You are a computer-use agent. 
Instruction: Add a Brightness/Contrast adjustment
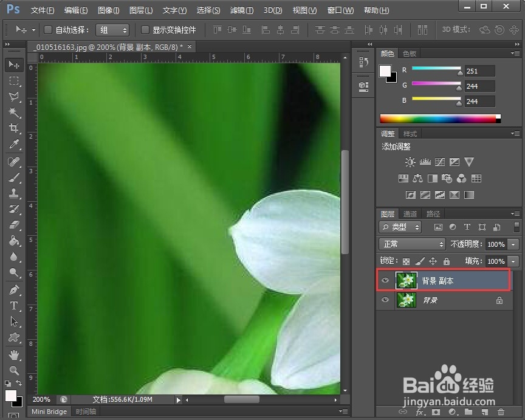click(410, 162)
